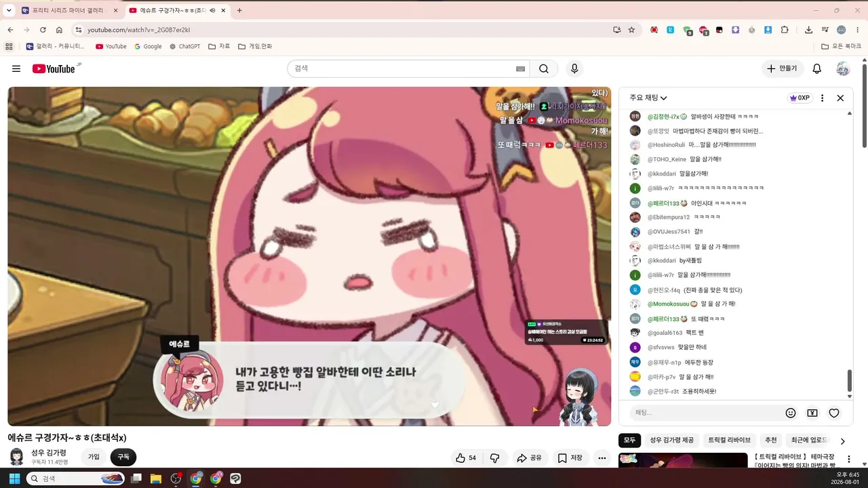Select the 성우 김가령 제공 chip

(672, 441)
